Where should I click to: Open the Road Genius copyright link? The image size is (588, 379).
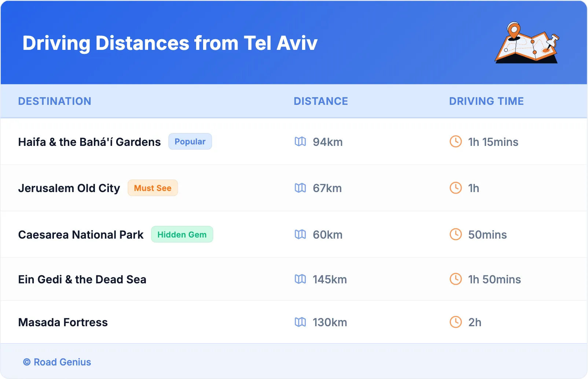click(x=57, y=362)
